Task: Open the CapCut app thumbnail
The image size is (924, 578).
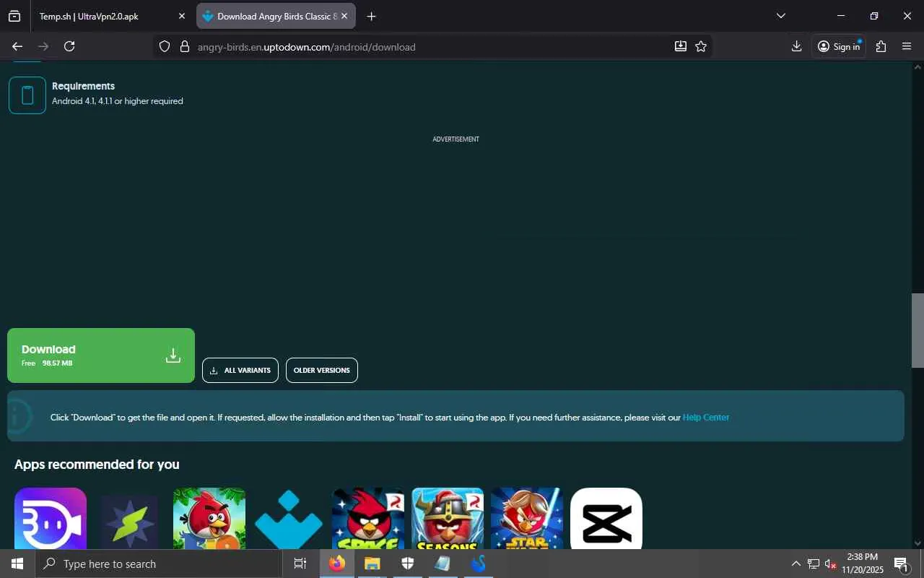Action: click(606, 518)
